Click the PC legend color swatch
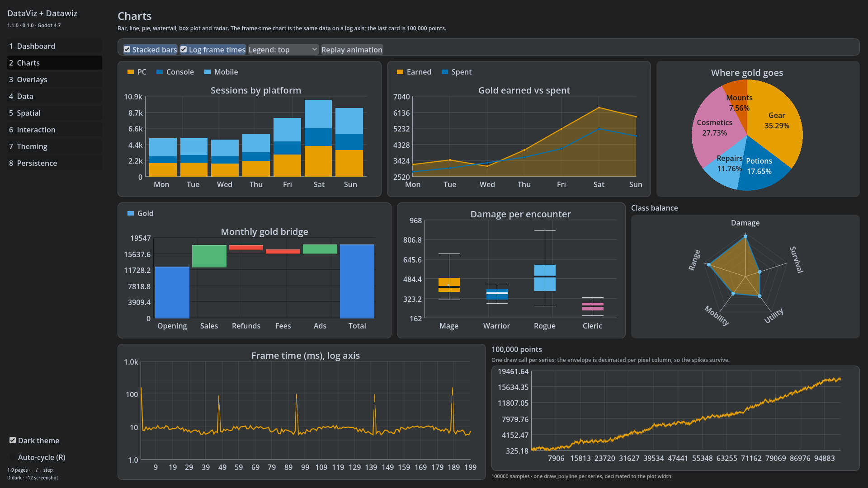 (x=131, y=72)
